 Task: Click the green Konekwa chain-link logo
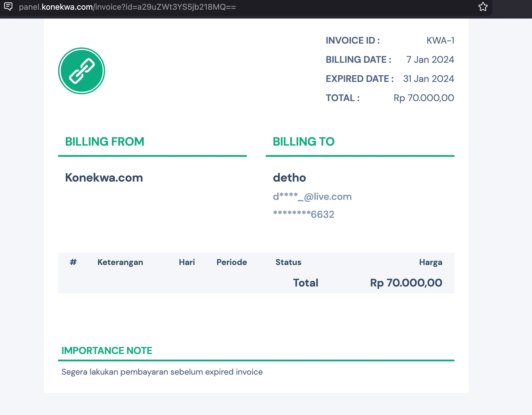(82, 71)
